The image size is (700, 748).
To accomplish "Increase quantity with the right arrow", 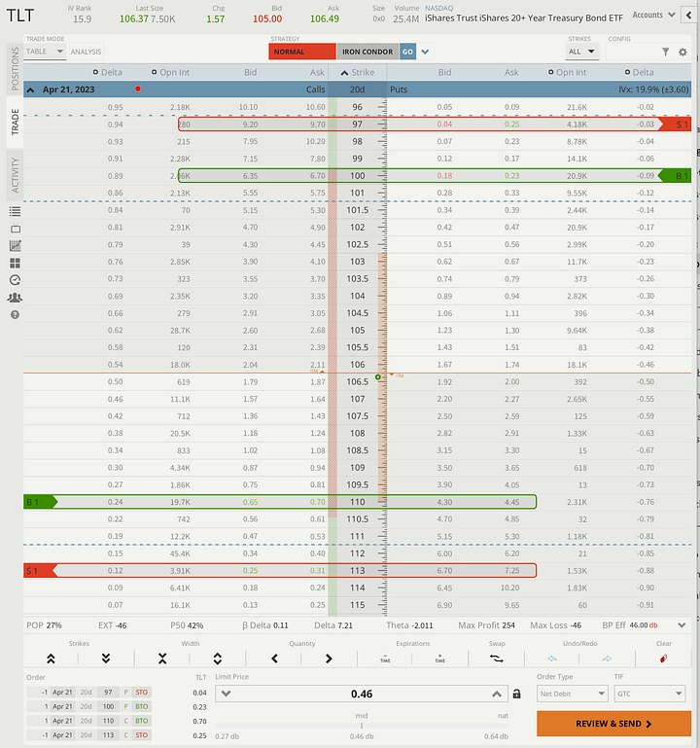I will pyautogui.click(x=329, y=659).
